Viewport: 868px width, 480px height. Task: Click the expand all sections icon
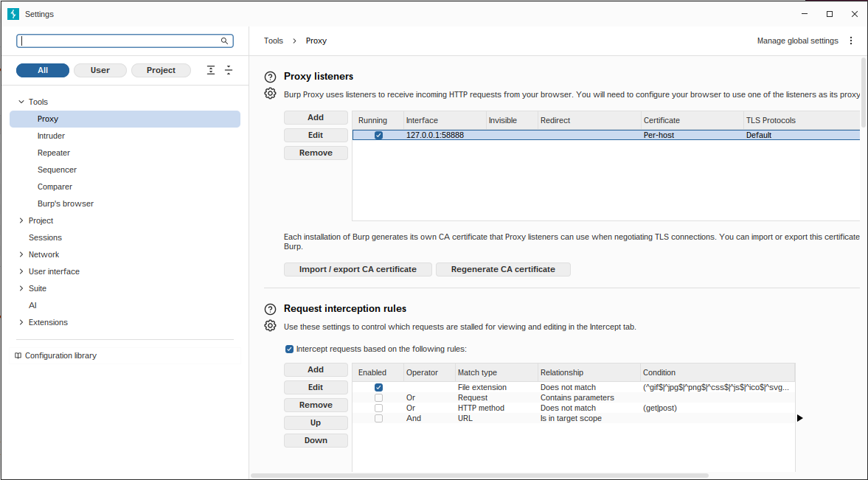click(211, 70)
